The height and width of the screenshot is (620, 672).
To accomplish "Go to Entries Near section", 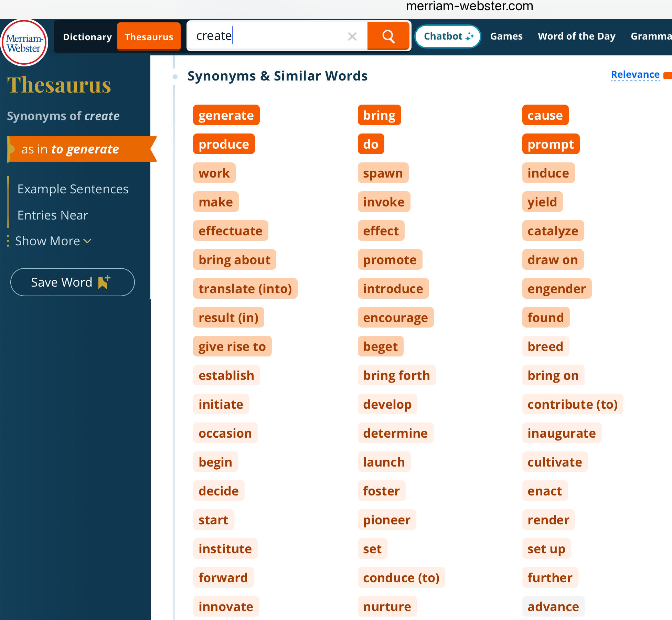I will (x=53, y=215).
